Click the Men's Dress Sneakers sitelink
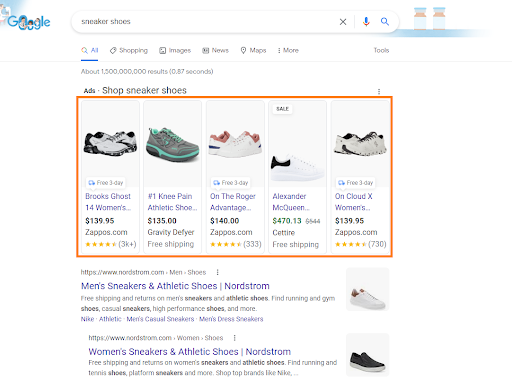This screenshot has width=512, height=388. tap(231, 319)
